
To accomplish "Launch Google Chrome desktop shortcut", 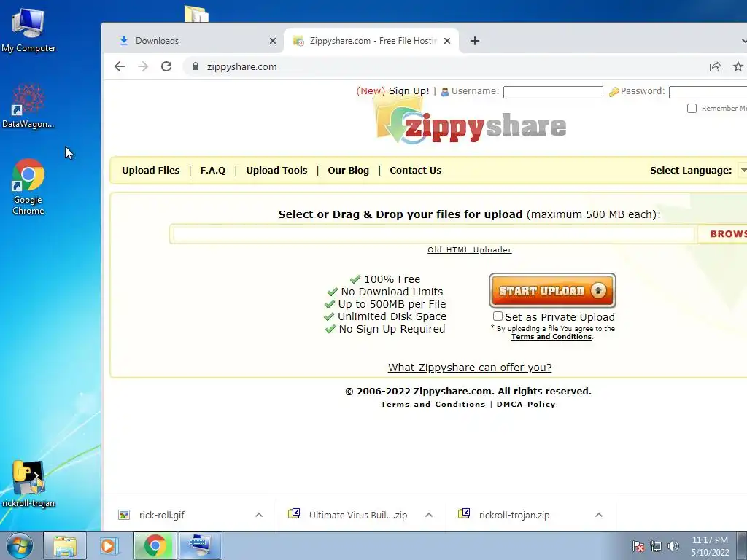I will pyautogui.click(x=28, y=187).
